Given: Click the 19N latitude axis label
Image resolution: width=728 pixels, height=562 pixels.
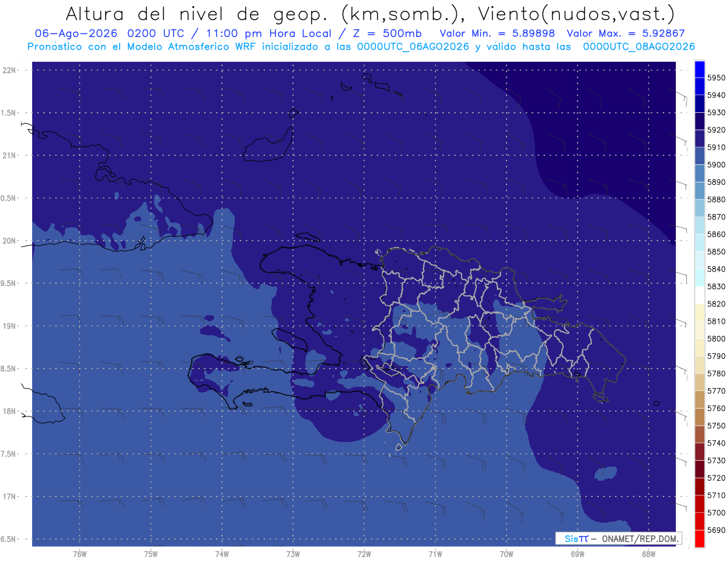Looking at the screenshot, I should [x=10, y=326].
